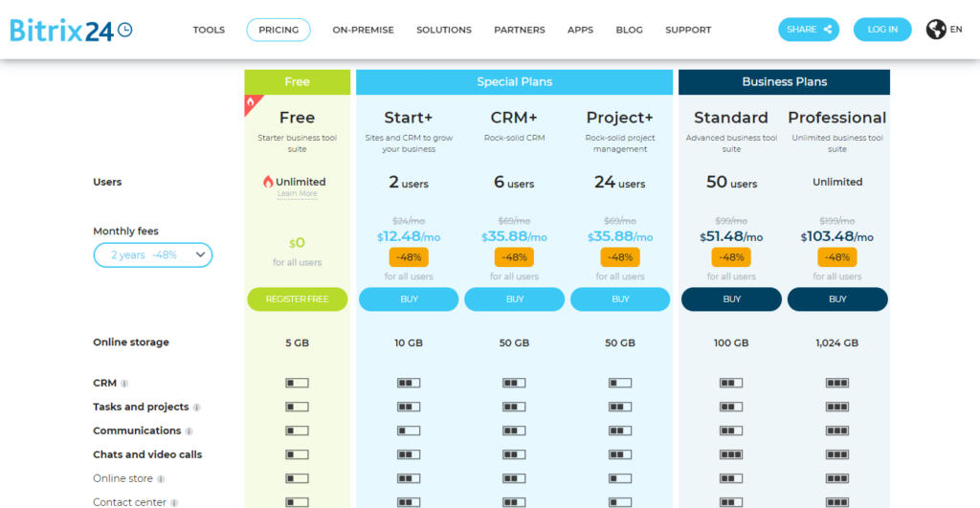Open the Partners menu item
Screen dimensions: 980x508
click(x=520, y=30)
